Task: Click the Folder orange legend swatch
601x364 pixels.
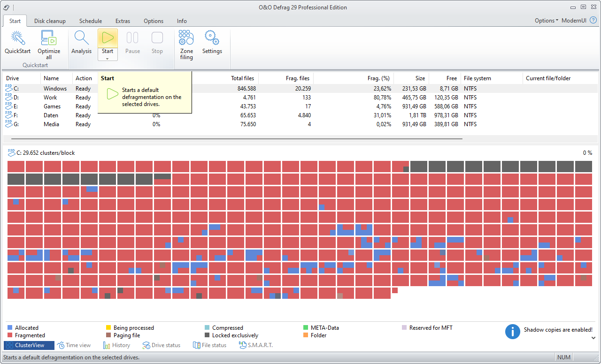Action: 306,335
